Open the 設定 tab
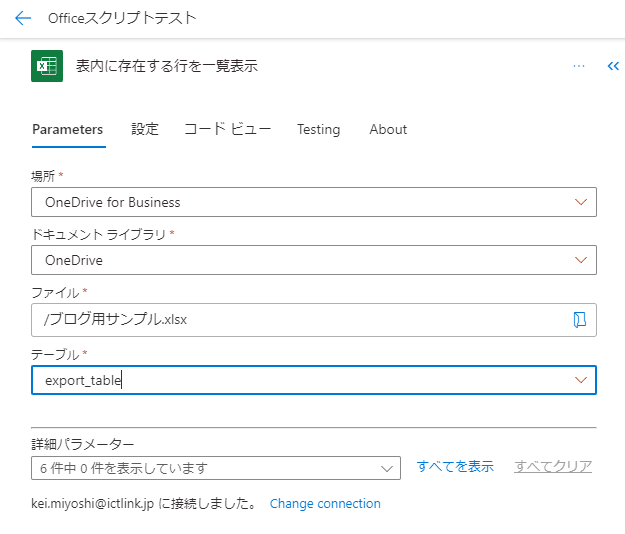Viewport: 625px width, 534px height. pyautogui.click(x=145, y=130)
